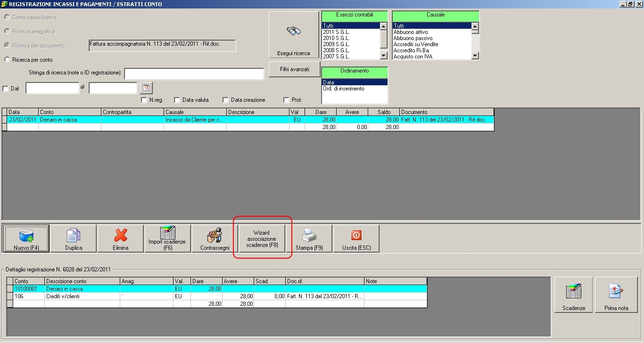The height and width of the screenshot is (343, 644).
Task: Click the application icon in title bar
Action: [4, 4]
